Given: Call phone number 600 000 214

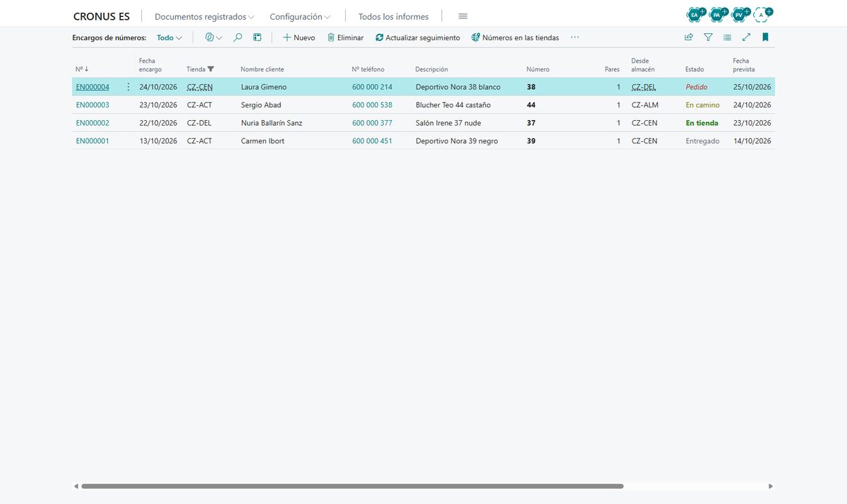Looking at the screenshot, I should point(372,87).
